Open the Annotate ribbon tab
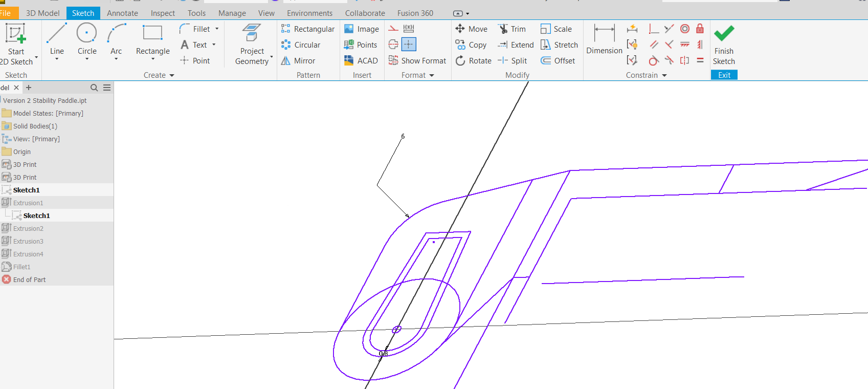 pyautogui.click(x=122, y=13)
